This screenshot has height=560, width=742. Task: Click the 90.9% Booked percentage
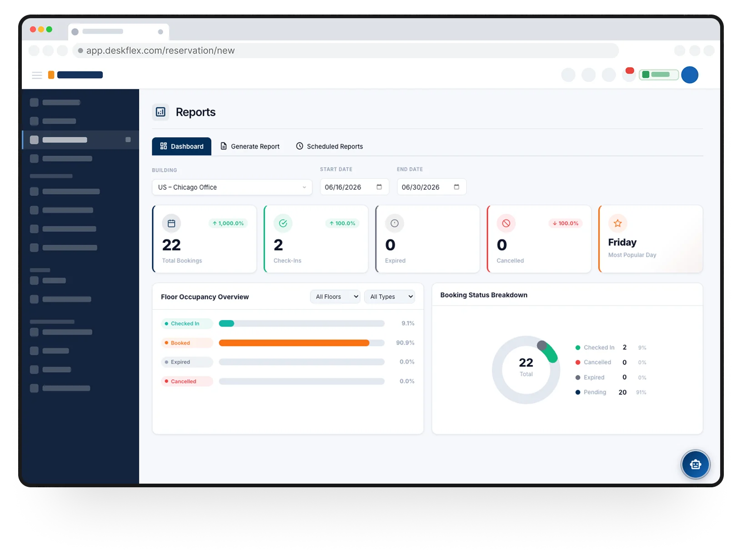[x=405, y=343]
